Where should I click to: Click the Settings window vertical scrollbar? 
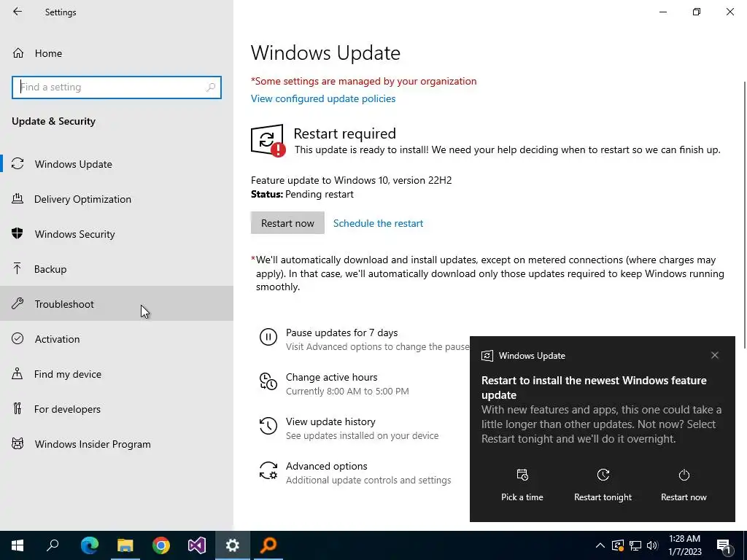744,214
